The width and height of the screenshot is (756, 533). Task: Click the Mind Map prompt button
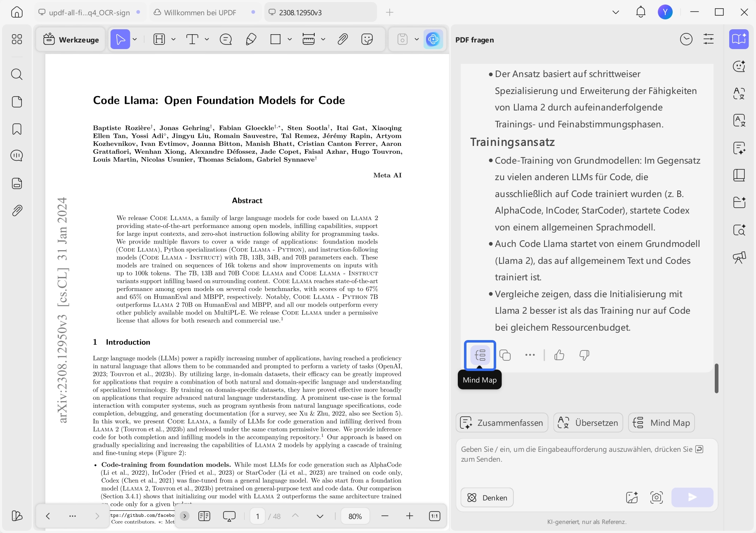click(662, 423)
